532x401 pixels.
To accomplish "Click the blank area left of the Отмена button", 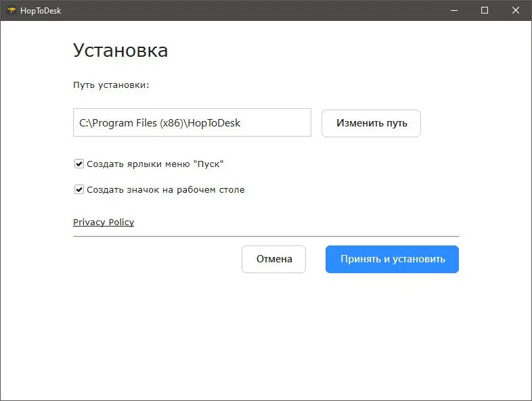I will click(x=156, y=259).
